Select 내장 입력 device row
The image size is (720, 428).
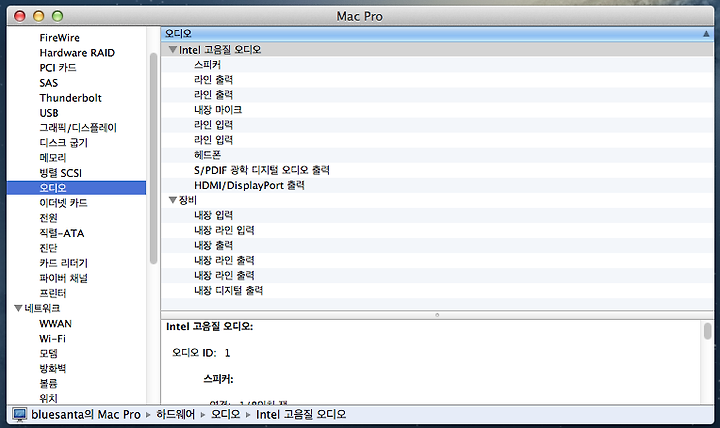437,215
